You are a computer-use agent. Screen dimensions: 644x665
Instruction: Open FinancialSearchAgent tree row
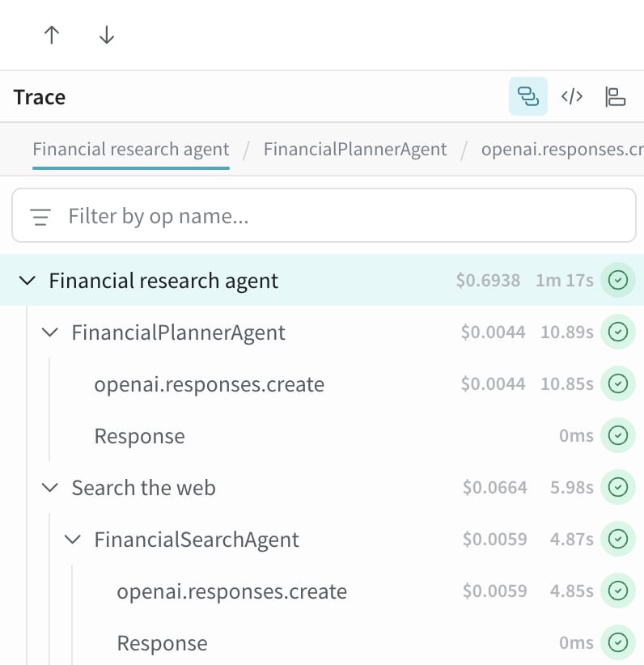pyautogui.click(x=322, y=539)
